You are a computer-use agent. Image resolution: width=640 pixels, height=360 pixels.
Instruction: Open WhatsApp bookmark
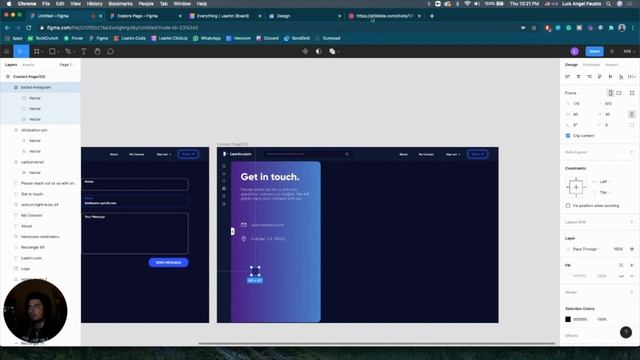coord(207,38)
